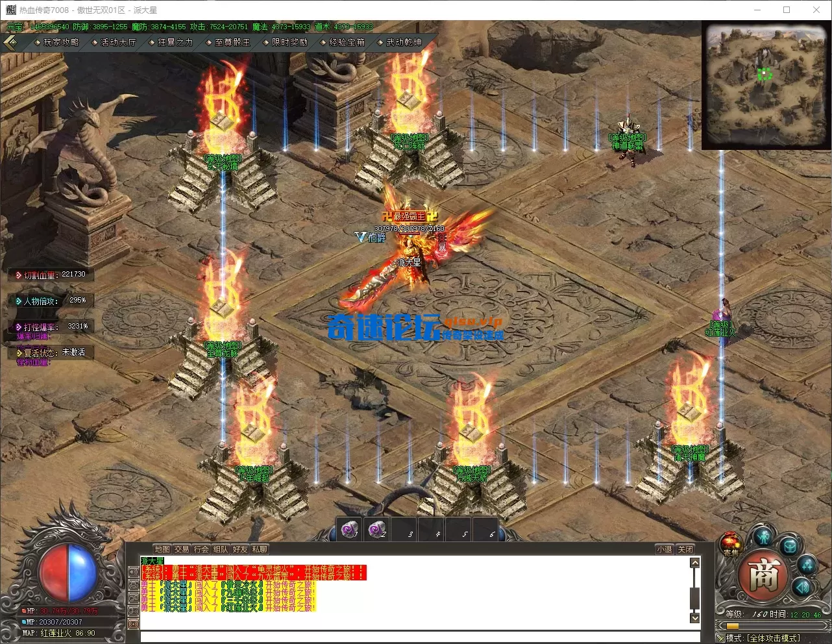Screen dimensions: 832x644
Task: Open the 限时奖励 menu
Action: [289, 42]
